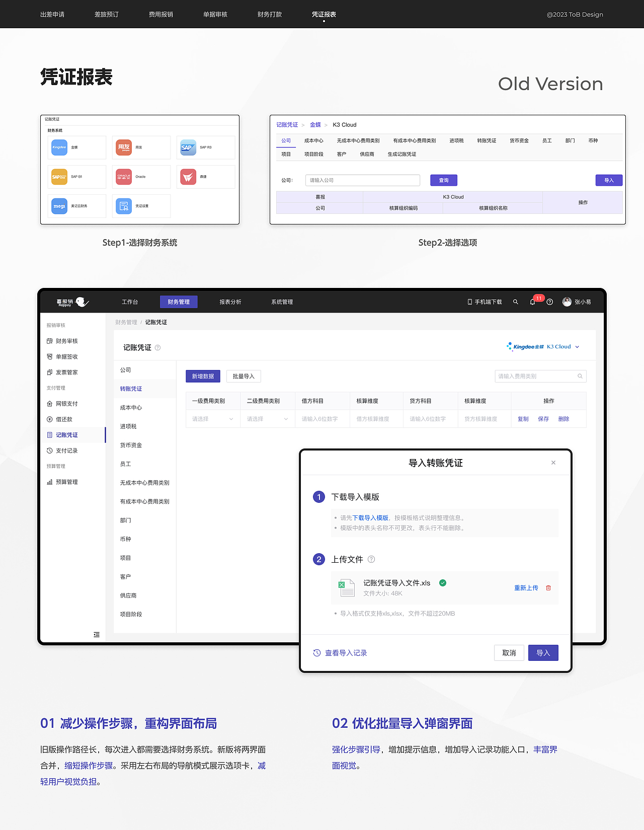The image size is (644, 830).
Task: Select 货币资金 in the category list
Action: click(x=131, y=445)
